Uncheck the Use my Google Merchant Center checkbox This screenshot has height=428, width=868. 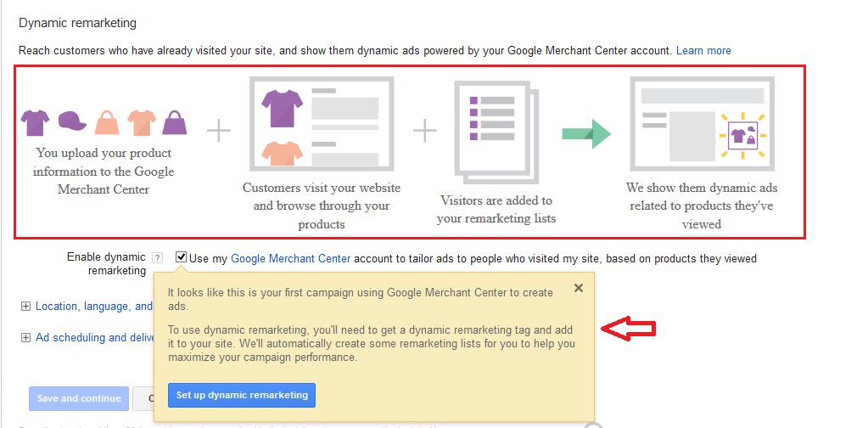pyautogui.click(x=182, y=257)
